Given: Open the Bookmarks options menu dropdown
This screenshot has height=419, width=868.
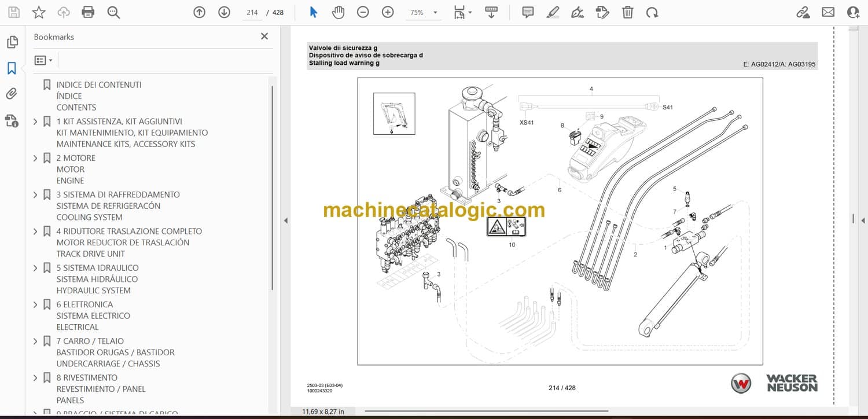Looking at the screenshot, I should click(x=43, y=60).
